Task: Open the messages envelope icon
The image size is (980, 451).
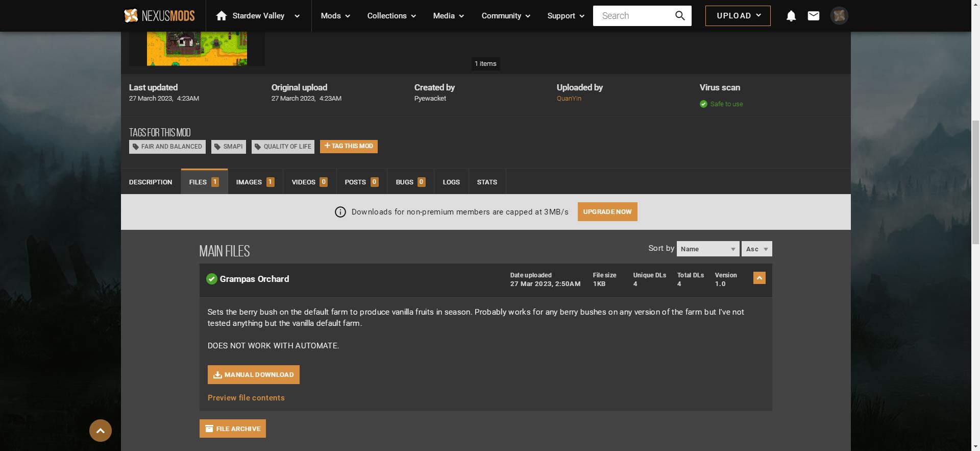Action: [x=814, y=16]
